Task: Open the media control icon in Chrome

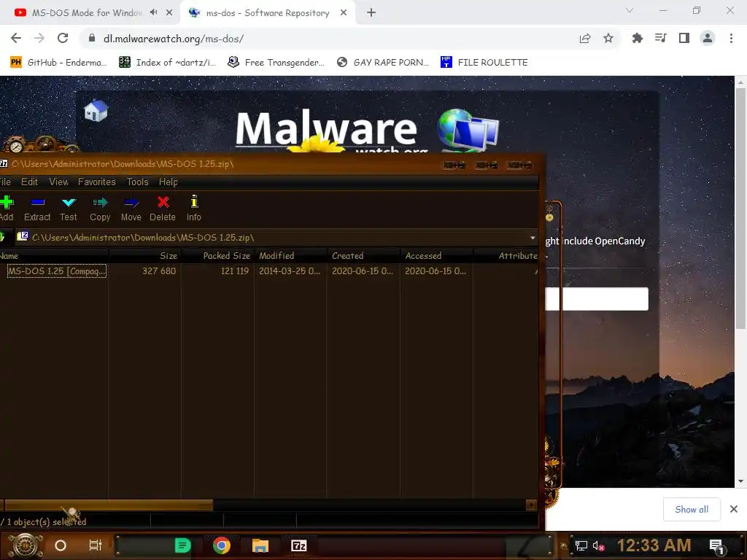Action: tap(661, 38)
